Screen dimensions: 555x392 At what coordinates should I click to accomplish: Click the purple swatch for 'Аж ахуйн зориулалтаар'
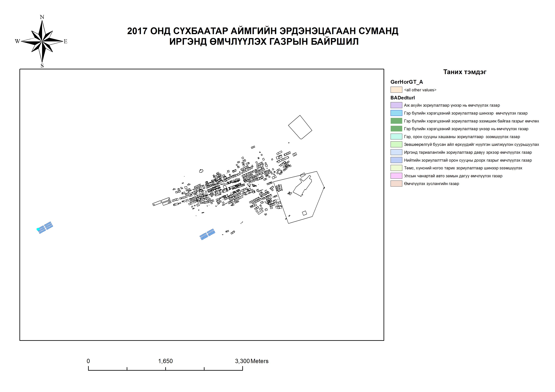[396, 105]
